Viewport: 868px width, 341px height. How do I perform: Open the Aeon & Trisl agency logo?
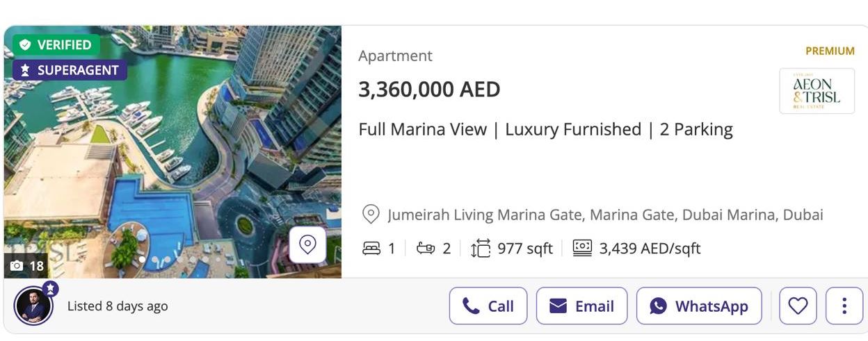point(817,91)
